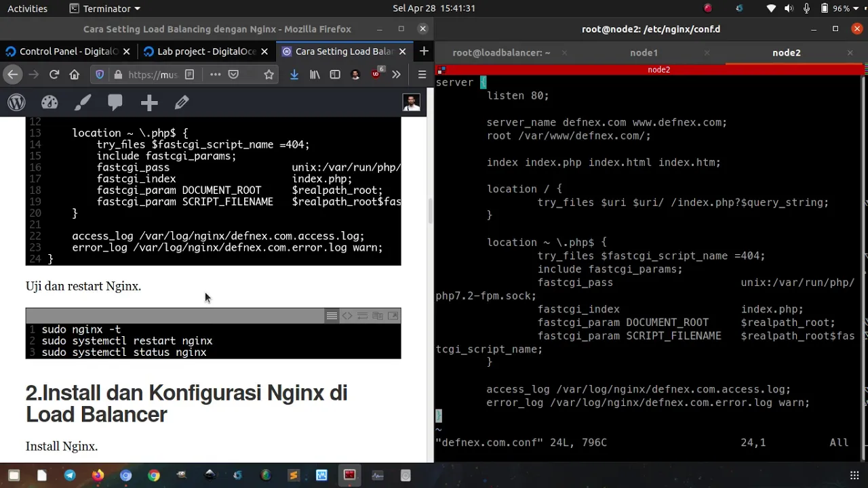The image size is (868, 488).
Task: Toggle line wrap in the code block toolbar
Action: point(362,316)
